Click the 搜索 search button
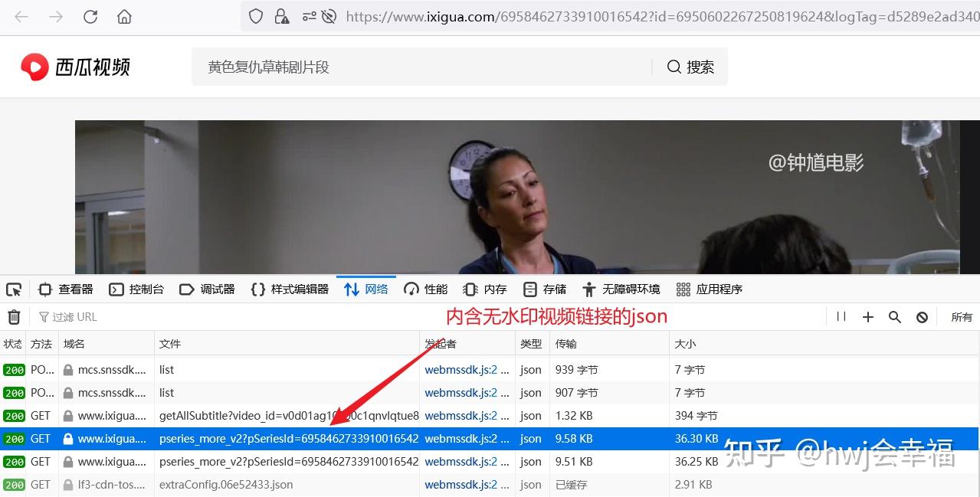 (x=690, y=66)
